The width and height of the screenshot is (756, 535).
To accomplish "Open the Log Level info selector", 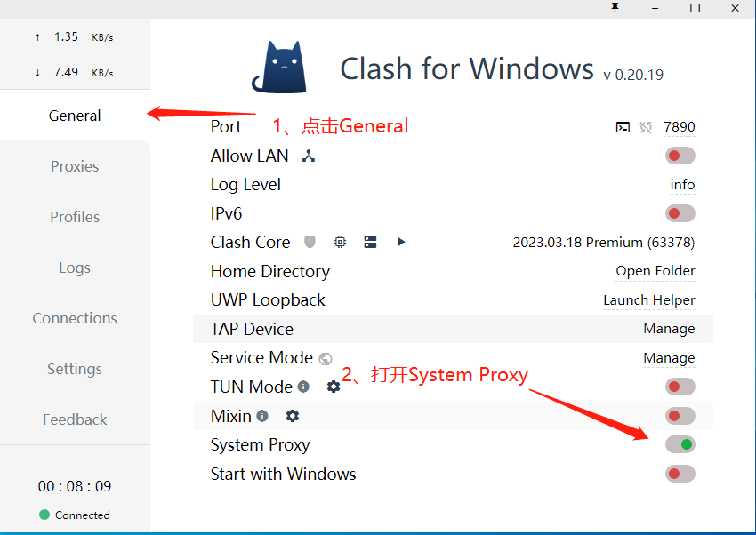I will (682, 185).
